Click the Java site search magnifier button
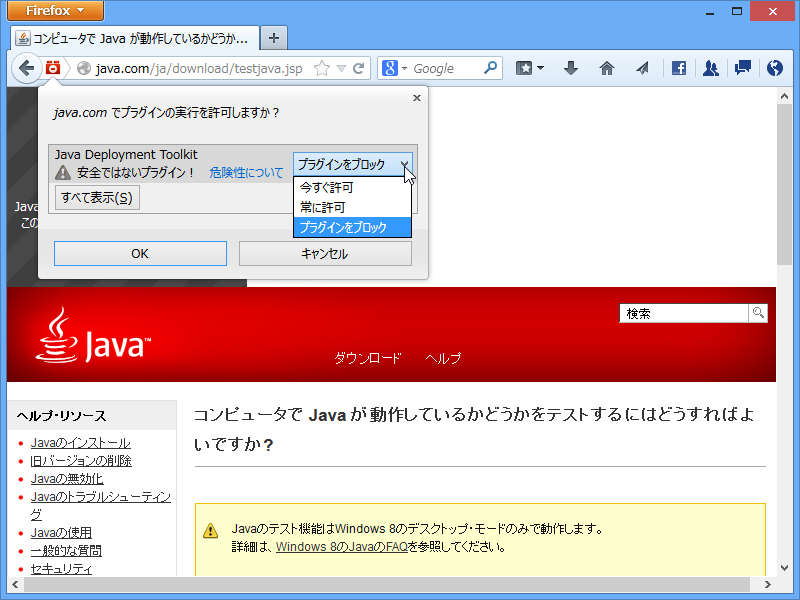Viewport: 800px width, 600px height. pyautogui.click(x=758, y=313)
